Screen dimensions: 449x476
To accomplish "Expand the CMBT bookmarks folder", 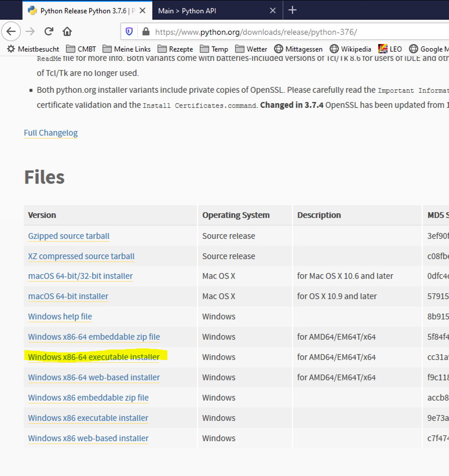I will (81, 49).
